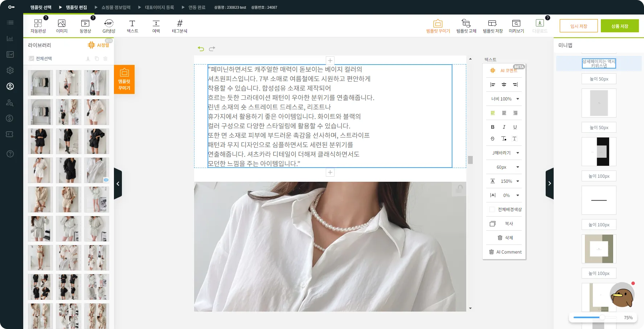Viewport: 644px width, 329px height.
Task: Toggle underline text formatting
Action: 515,127
